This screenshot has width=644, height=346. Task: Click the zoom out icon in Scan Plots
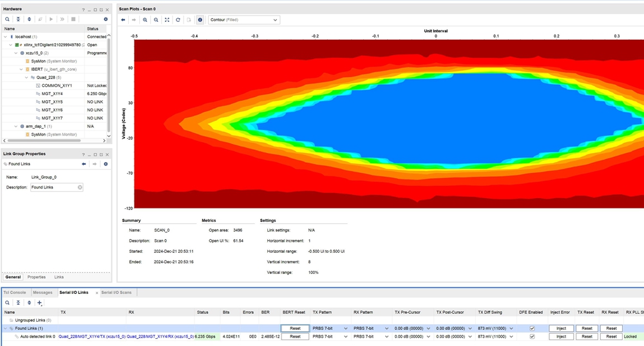point(156,20)
